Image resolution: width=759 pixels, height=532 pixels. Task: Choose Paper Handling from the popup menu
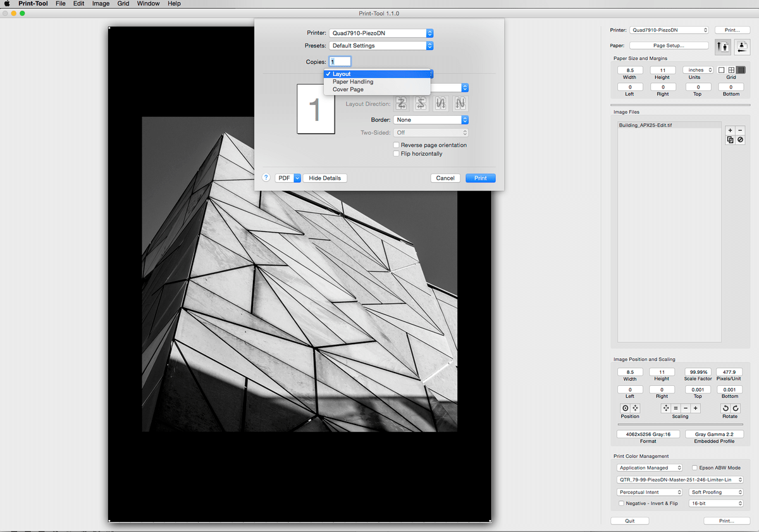pyautogui.click(x=353, y=82)
